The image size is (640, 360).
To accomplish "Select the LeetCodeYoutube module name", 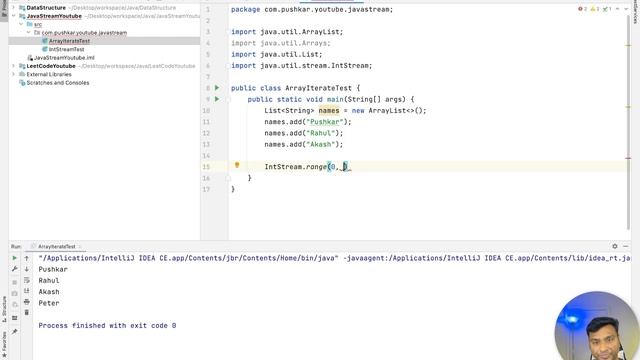I will point(51,66).
